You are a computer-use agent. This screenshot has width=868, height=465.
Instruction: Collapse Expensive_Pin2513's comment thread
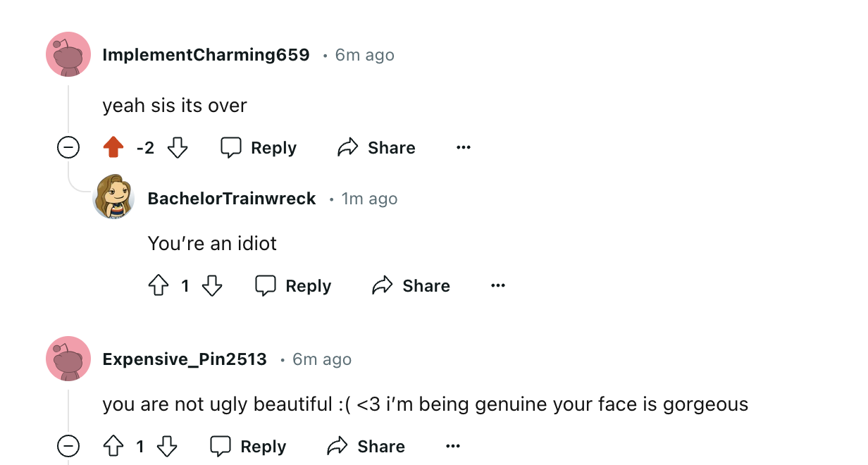click(x=68, y=446)
